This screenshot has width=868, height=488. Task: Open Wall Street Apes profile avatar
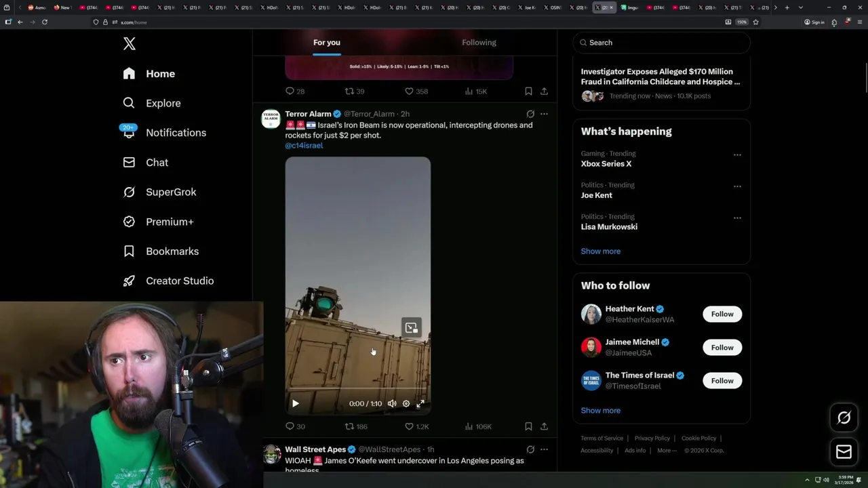[x=272, y=454]
